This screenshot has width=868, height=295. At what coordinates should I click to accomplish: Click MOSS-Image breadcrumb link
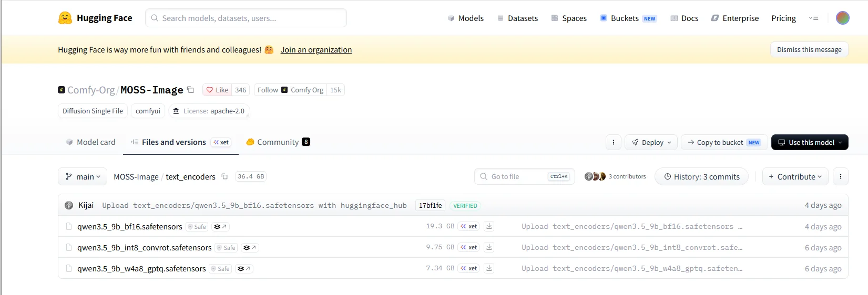point(136,177)
